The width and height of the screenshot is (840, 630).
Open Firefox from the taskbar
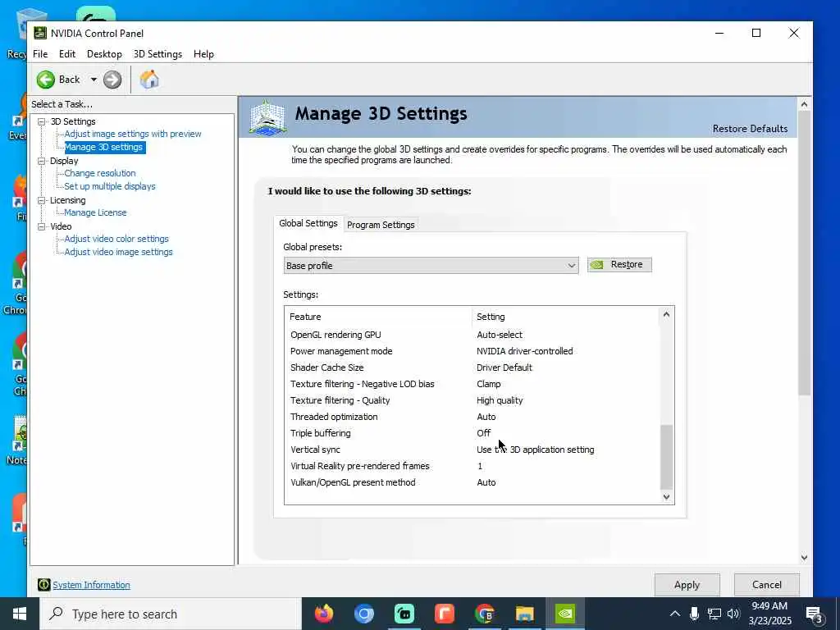pyautogui.click(x=323, y=614)
